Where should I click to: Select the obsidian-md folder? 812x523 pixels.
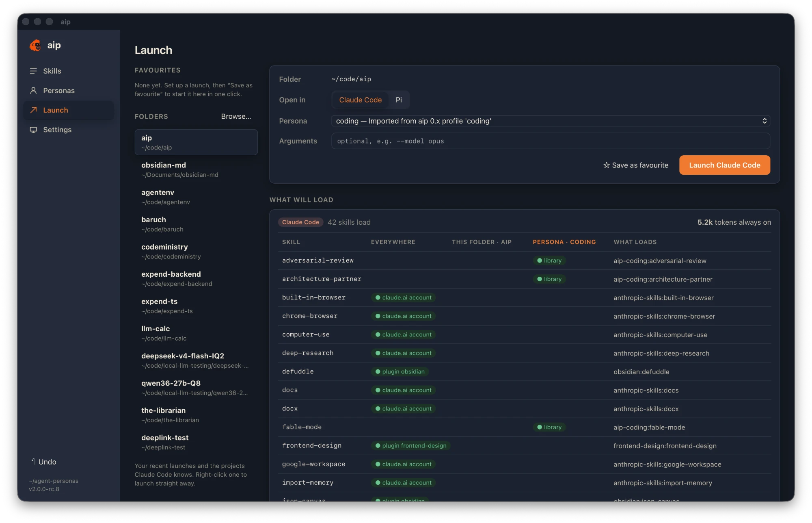pos(196,169)
